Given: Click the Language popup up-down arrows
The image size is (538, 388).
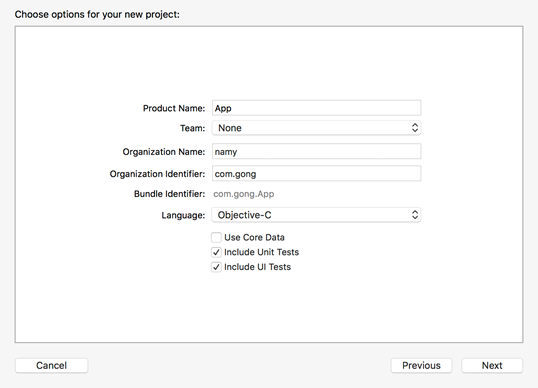Looking at the screenshot, I should 415,215.
